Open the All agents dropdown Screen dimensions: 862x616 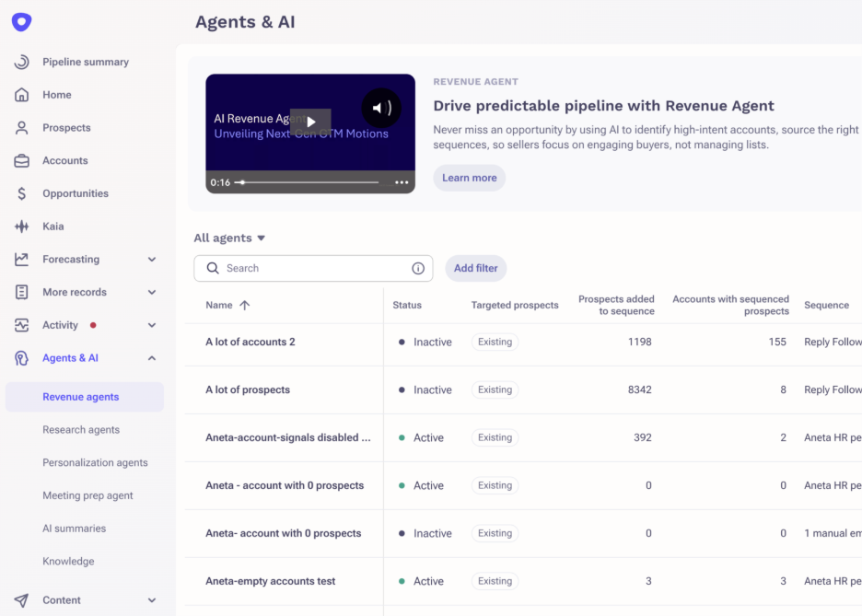230,238
